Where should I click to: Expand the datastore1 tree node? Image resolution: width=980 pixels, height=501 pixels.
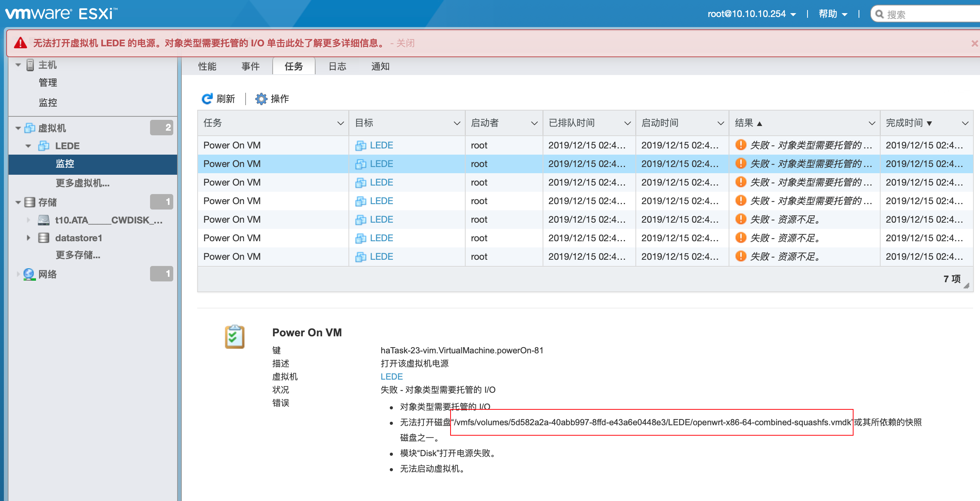(28, 238)
